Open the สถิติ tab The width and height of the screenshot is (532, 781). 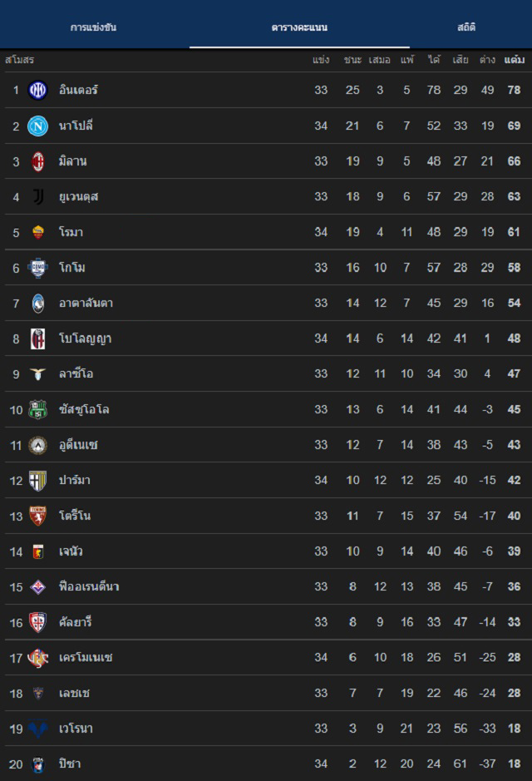click(465, 27)
